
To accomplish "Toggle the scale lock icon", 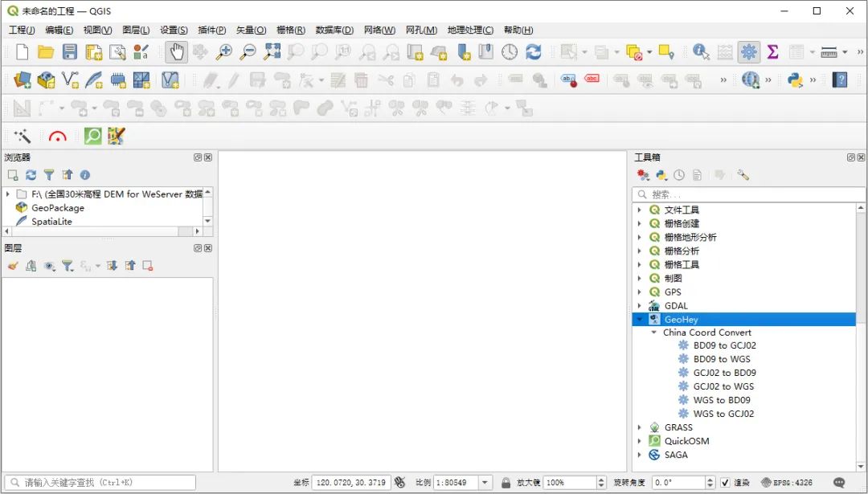I will coord(504,482).
